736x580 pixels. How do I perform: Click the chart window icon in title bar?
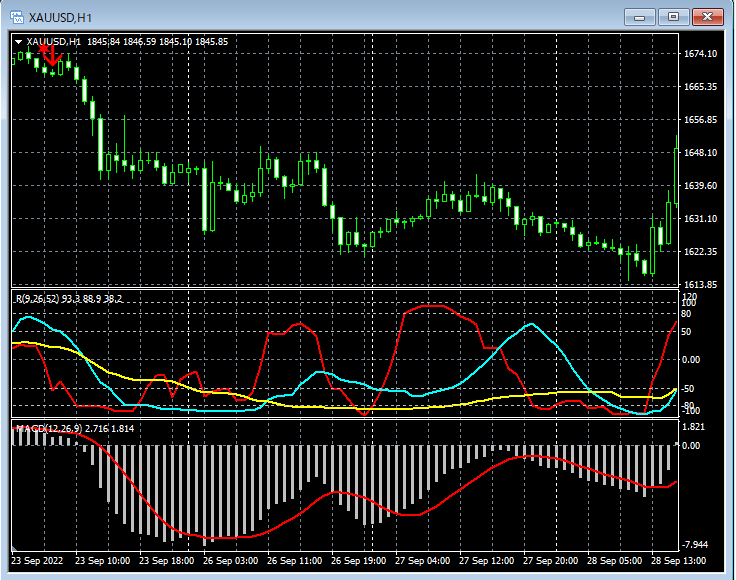(17, 17)
